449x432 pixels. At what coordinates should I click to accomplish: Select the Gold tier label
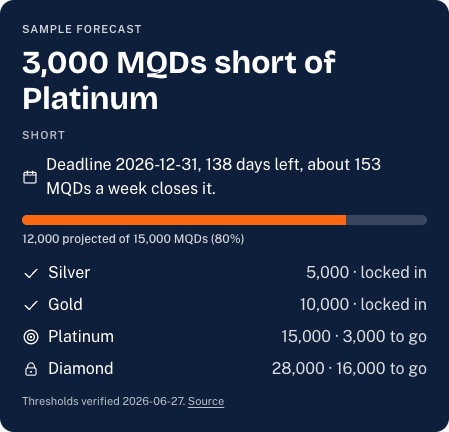pyautogui.click(x=65, y=304)
